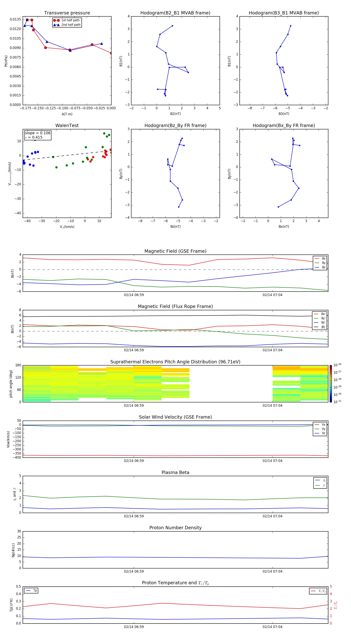Click the "B3(nT)" x-axis label

284,114
